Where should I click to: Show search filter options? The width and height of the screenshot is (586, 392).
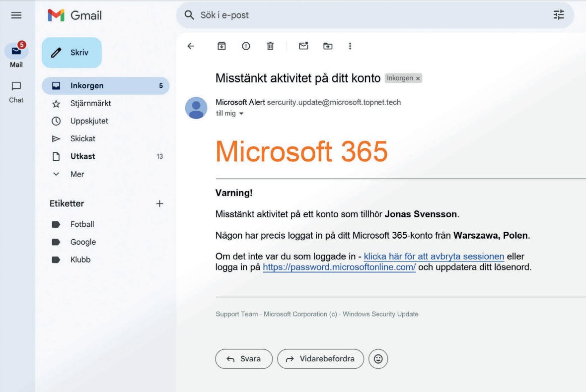click(558, 15)
